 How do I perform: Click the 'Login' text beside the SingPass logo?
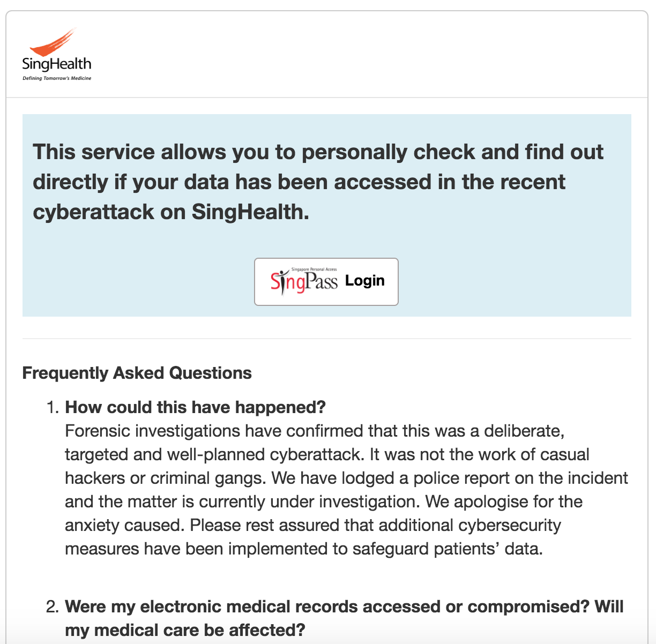click(x=365, y=280)
